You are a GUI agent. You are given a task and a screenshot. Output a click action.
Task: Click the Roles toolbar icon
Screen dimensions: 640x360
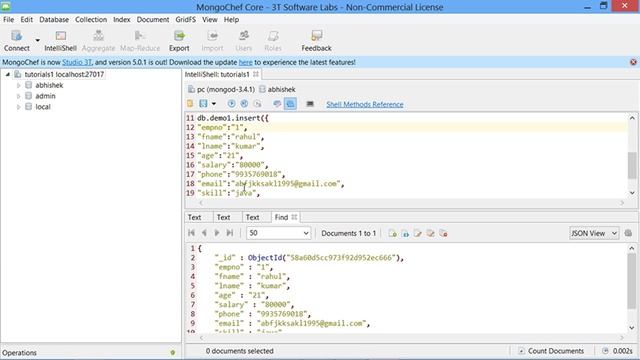[273, 41]
